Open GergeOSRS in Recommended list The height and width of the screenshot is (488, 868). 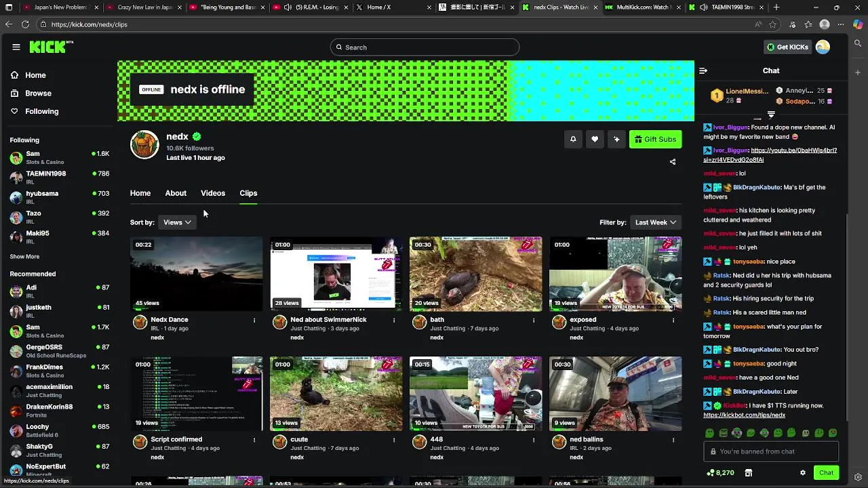tap(59, 350)
